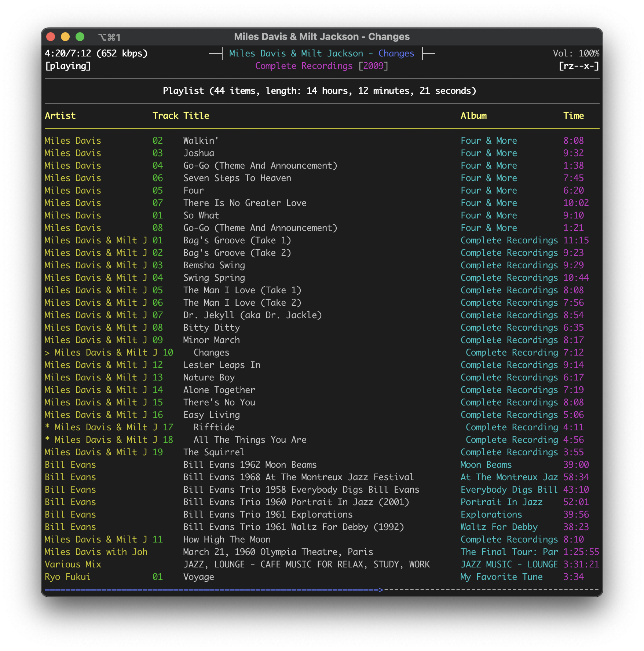This screenshot has height=651, width=644.
Task: Click the now-playing arrow marker beside Changes
Action: pos(47,353)
